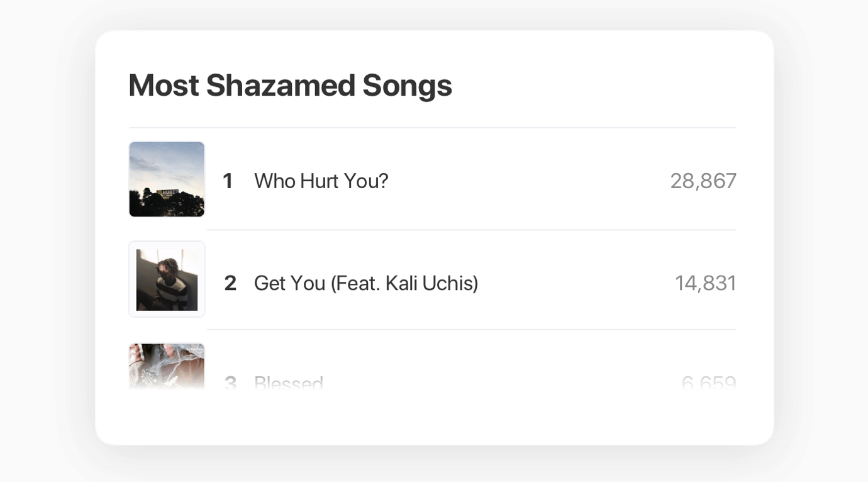Click the divider between second and third songs
Viewport: 868px width, 482px height.
(x=471, y=330)
